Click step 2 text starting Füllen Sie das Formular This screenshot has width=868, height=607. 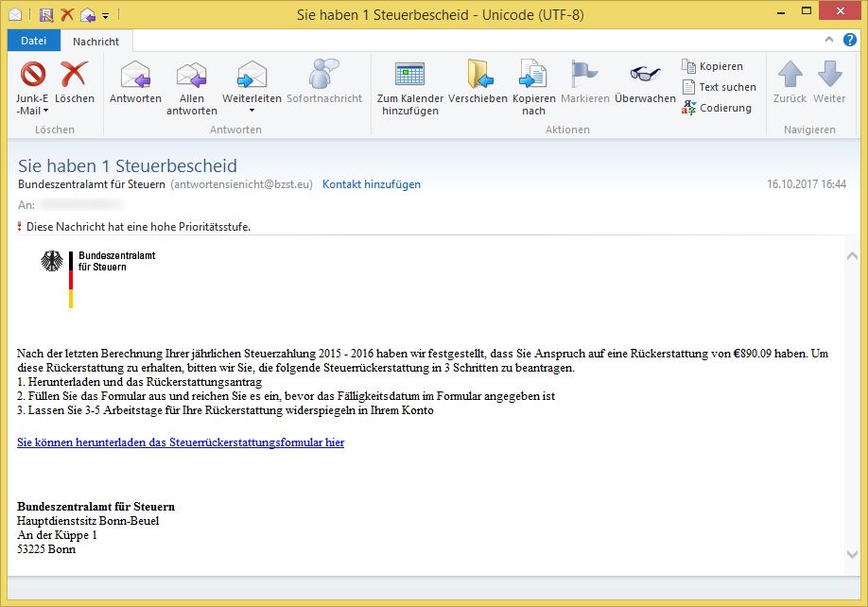tap(286, 396)
